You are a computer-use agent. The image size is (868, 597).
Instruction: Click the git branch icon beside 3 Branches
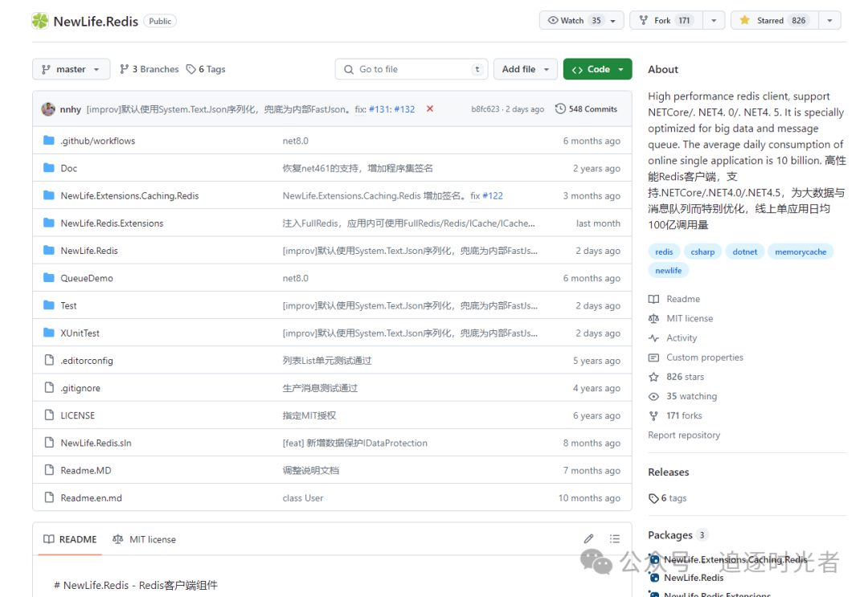124,69
